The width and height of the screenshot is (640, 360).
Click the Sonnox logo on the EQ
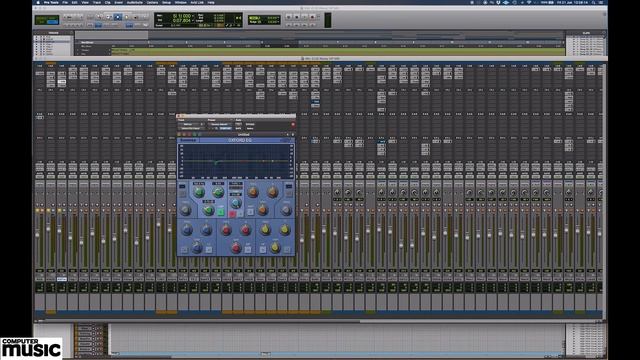tap(188, 140)
